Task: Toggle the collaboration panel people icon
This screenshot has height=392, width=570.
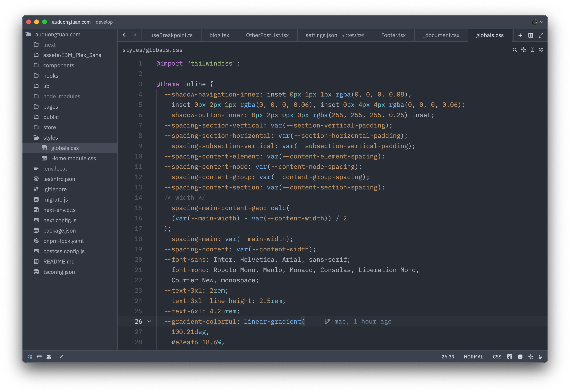Action: click(49, 357)
